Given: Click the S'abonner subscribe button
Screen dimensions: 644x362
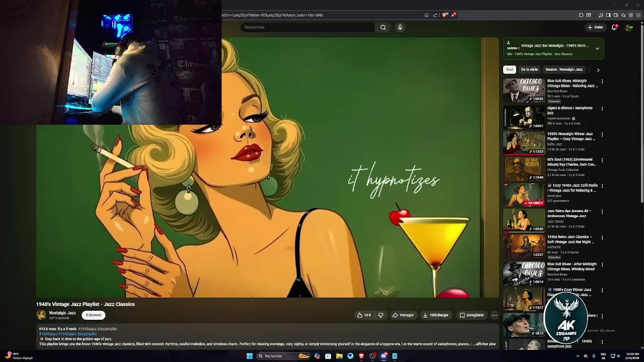Looking at the screenshot, I should [94, 315].
